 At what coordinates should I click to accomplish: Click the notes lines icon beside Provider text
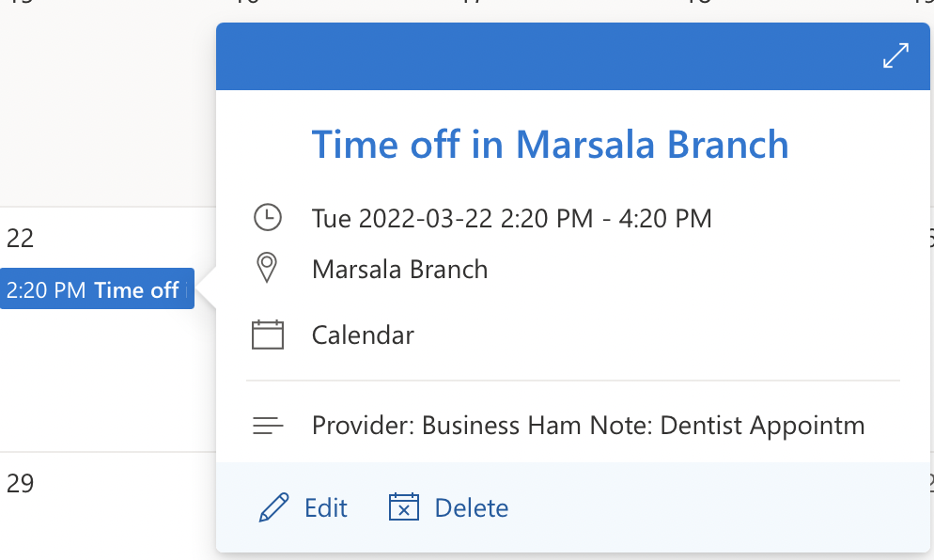pos(268,426)
